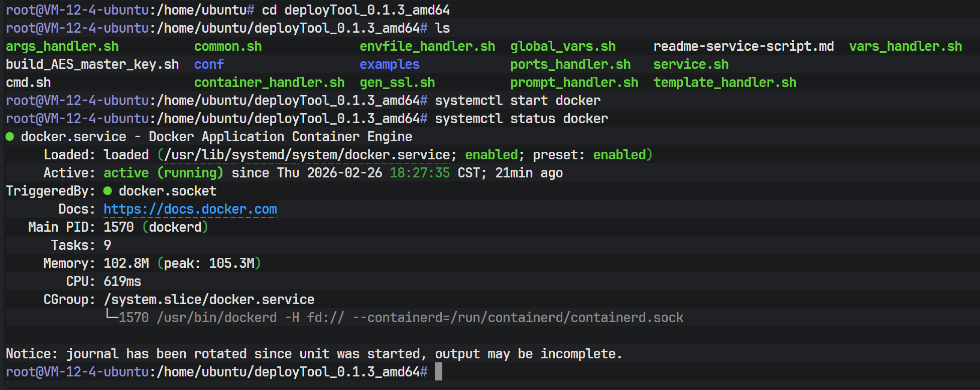Screen dimensions: 980x390
Task: Click the terminal cursor block at last prompt
Action: (x=438, y=372)
